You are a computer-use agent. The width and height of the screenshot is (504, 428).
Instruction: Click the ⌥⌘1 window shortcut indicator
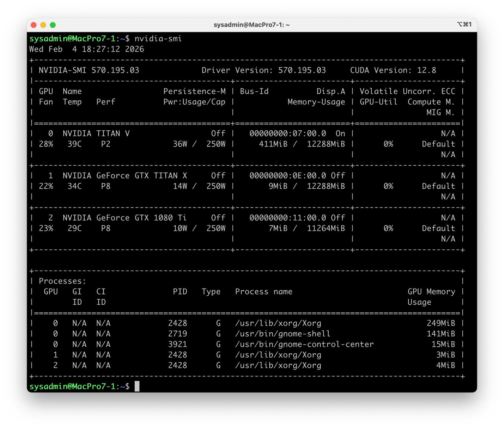464,24
